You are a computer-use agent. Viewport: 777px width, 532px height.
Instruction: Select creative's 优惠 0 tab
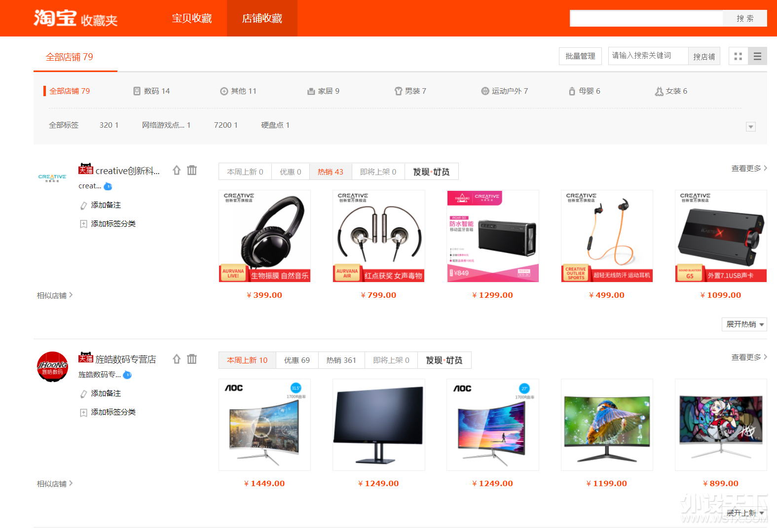pyautogui.click(x=291, y=172)
